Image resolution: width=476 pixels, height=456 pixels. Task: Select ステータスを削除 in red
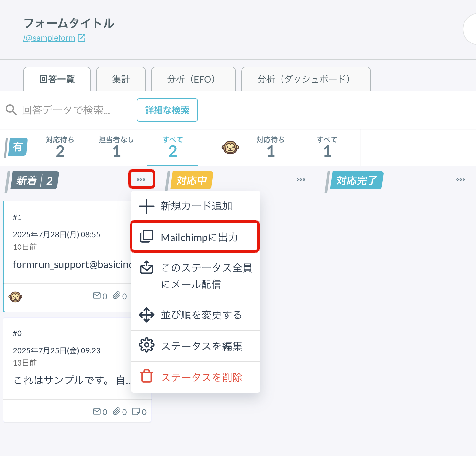pos(196,377)
